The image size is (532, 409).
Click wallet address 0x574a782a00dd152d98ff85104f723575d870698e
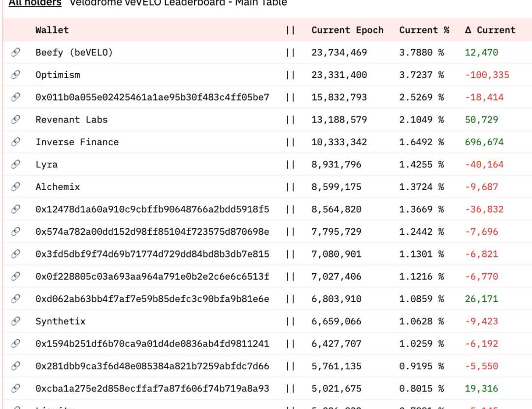152,232
